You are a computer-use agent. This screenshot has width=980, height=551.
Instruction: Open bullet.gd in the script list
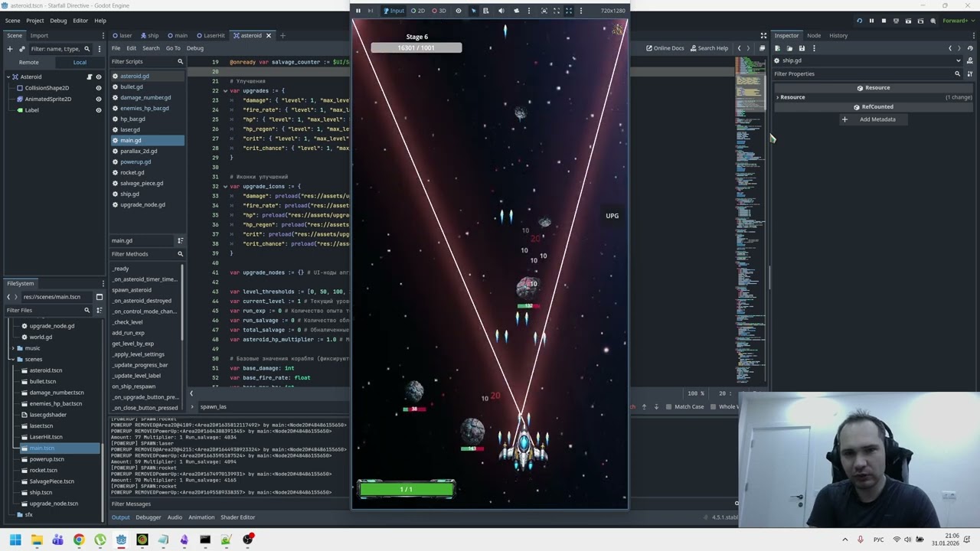pyautogui.click(x=132, y=86)
